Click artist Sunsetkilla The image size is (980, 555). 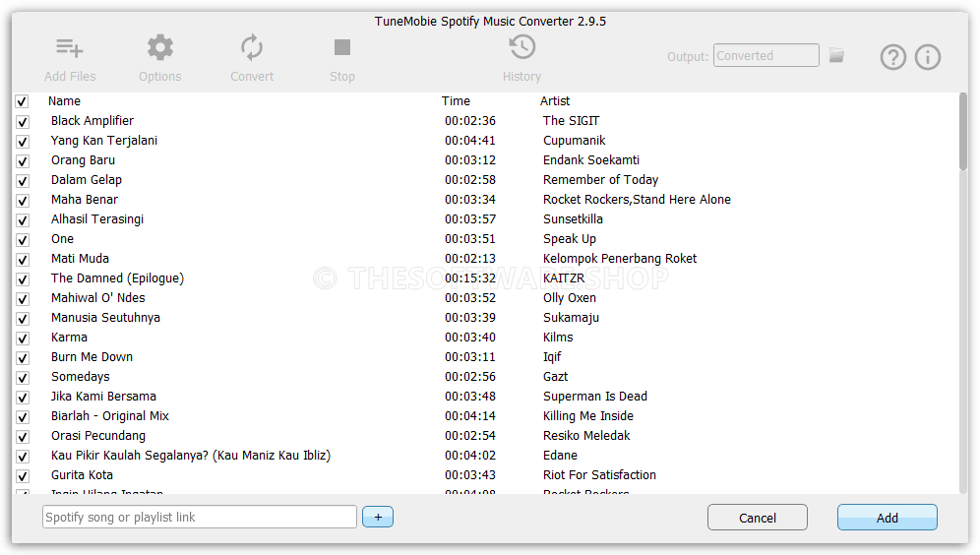click(x=573, y=218)
